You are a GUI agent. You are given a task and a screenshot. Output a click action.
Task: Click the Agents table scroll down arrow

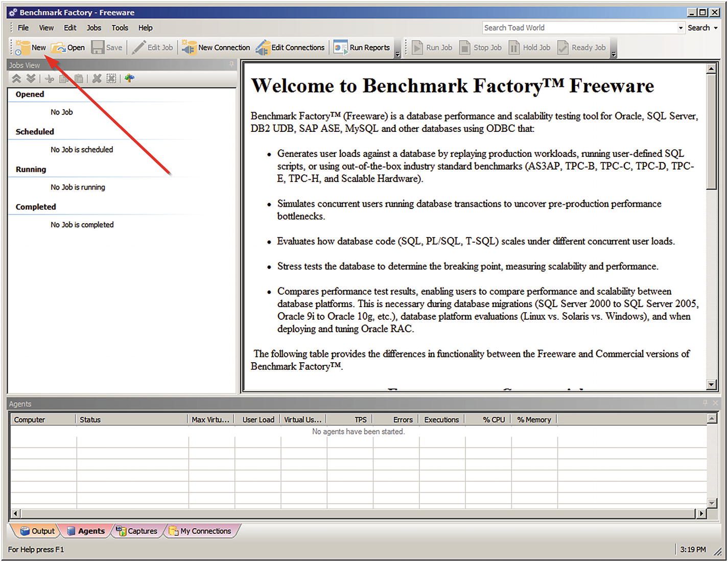pos(712,503)
